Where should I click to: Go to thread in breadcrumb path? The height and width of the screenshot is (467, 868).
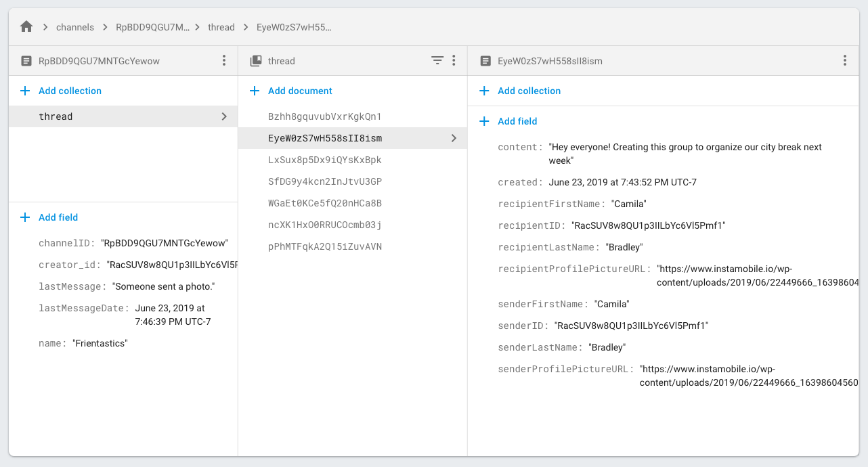[221, 28]
